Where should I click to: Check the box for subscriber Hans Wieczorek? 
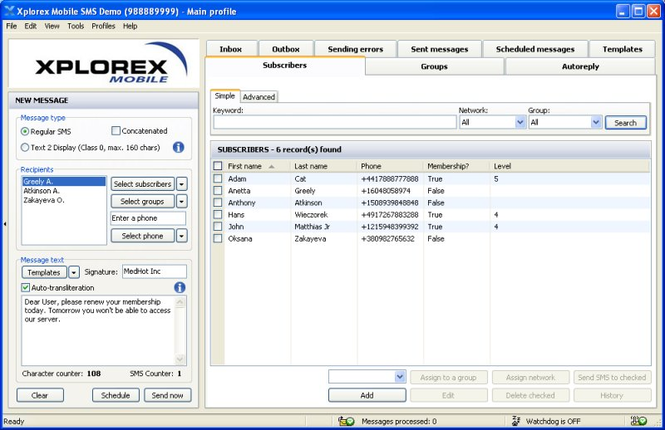tap(218, 215)
